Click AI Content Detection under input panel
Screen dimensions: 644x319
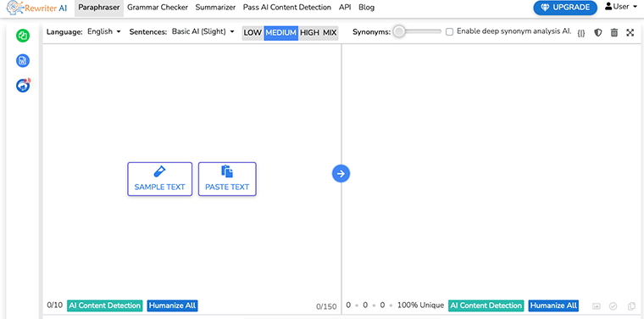click(105, 305)
